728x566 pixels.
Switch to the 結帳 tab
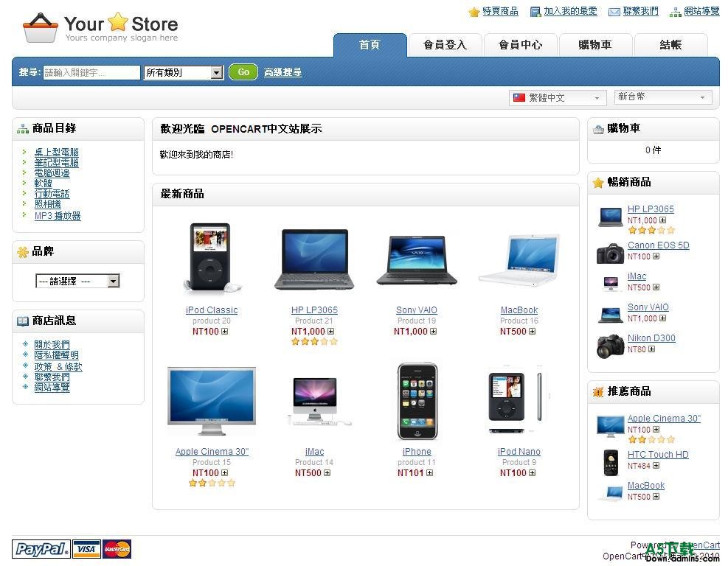pos(671,45)
